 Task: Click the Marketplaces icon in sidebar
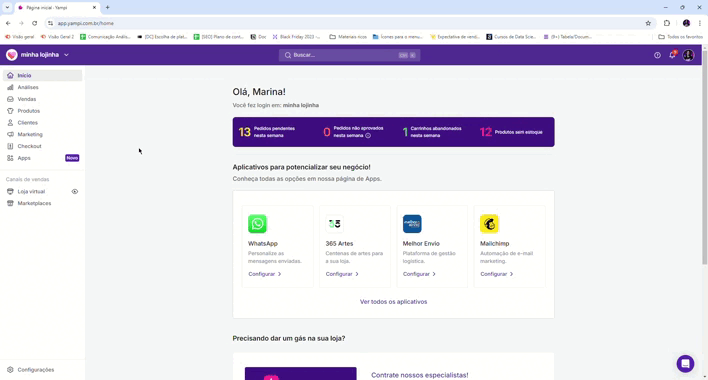pos(10,203)
